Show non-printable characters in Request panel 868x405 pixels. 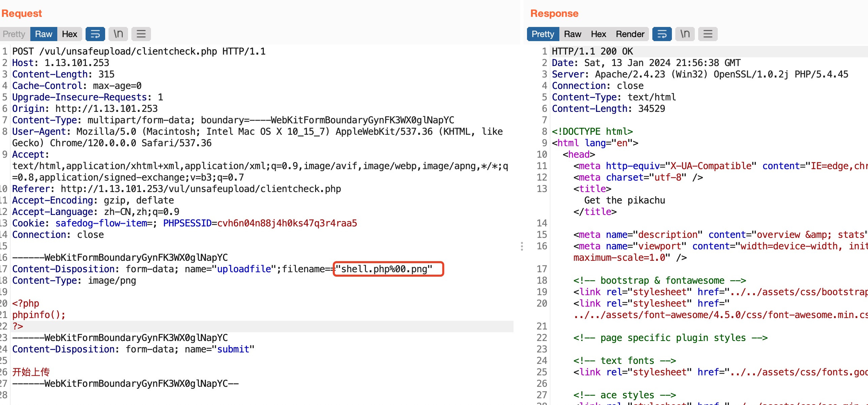pos(118,34)
